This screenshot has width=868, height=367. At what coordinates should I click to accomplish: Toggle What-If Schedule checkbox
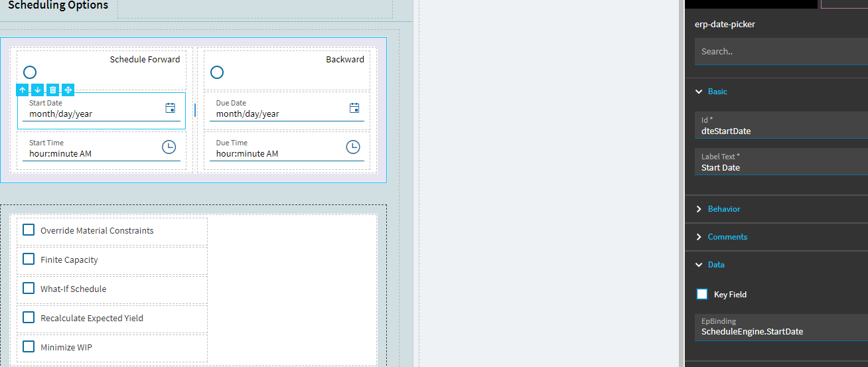click(29, 288)
